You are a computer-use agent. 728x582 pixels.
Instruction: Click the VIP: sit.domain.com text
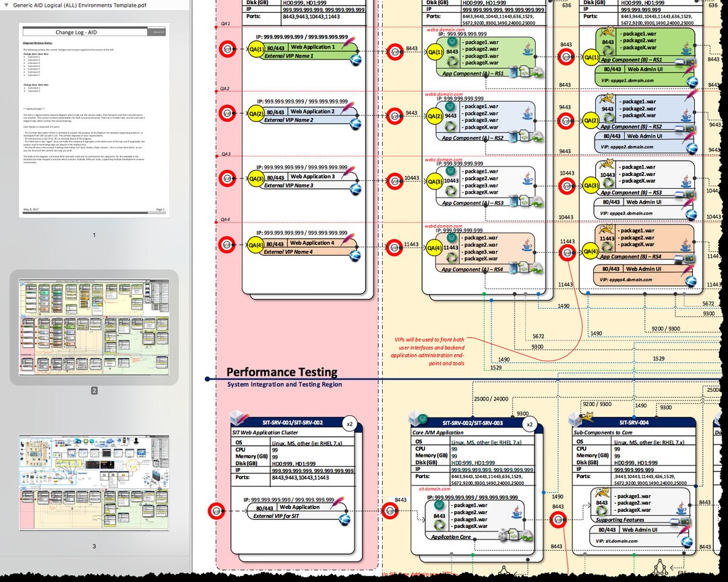617,541
